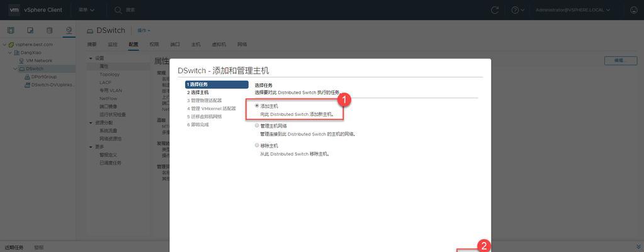Open 属性 in settings list
The height and width of the screenshot is (252, 644).
point(104,66)
